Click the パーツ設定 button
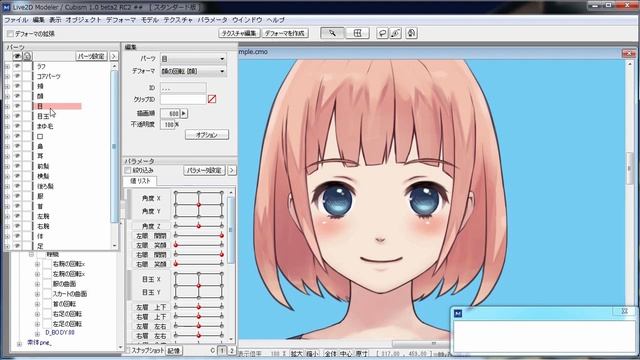The image size is (640, 360). click(91, 56)
